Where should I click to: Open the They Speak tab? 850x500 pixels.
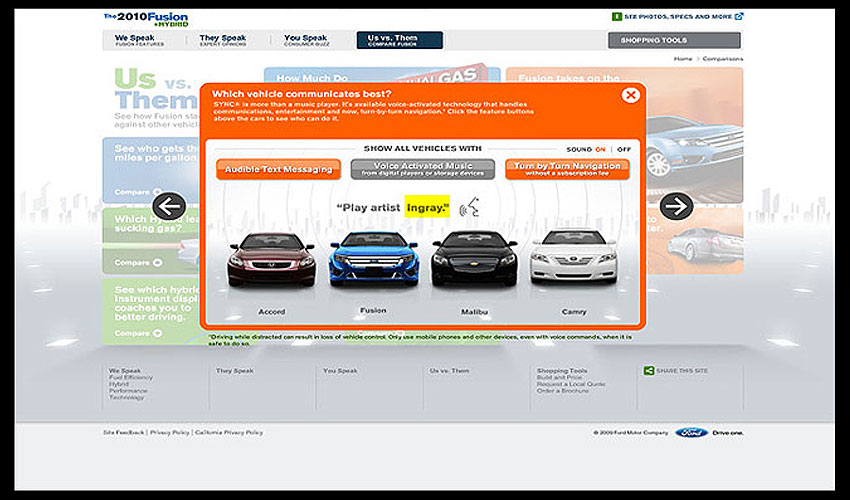(x=223, y=40)
